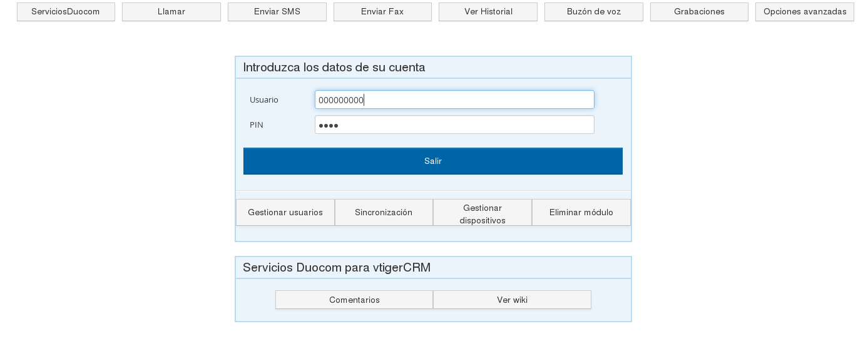This screenshot has height=341, width=868.
Task: Open Gestionar dispositivos
Action: [x=483, y=213]
